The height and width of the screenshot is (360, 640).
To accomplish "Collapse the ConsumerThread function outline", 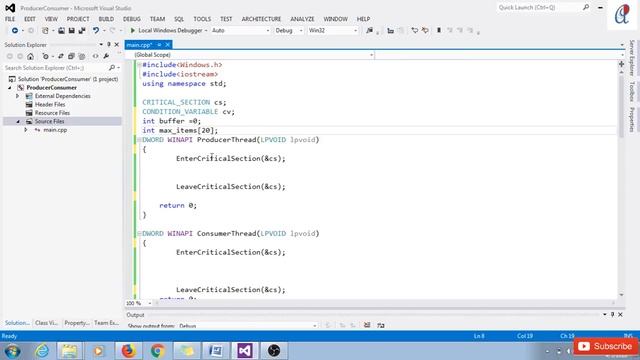I will point(139,233).
